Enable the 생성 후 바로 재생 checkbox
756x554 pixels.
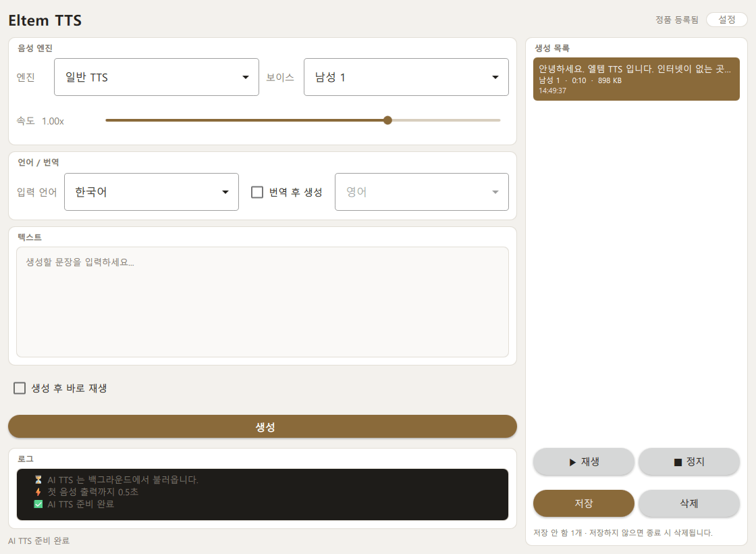(20, 388)
